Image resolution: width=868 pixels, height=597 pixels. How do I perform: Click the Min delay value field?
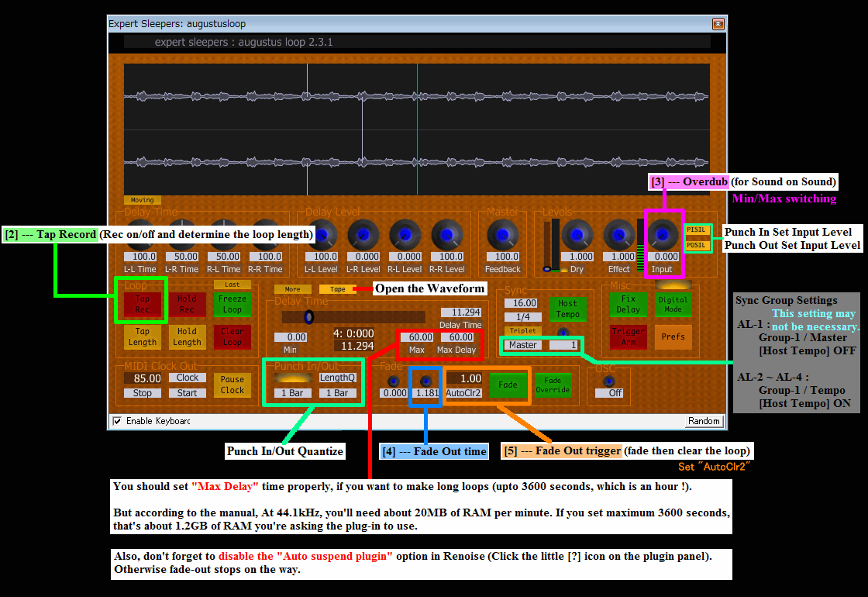pos(291,337)
